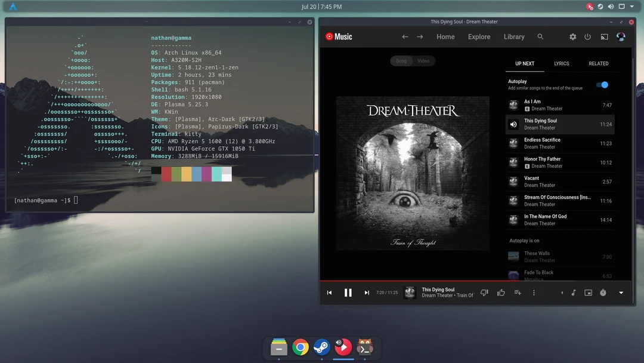Disable the Autoplay toggle
The width and height of the screenshot is (644, 363).
click(x=602, y=85)
